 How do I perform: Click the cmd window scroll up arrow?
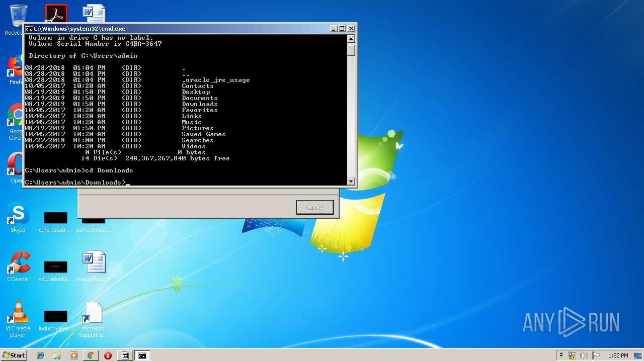[351, 39]
